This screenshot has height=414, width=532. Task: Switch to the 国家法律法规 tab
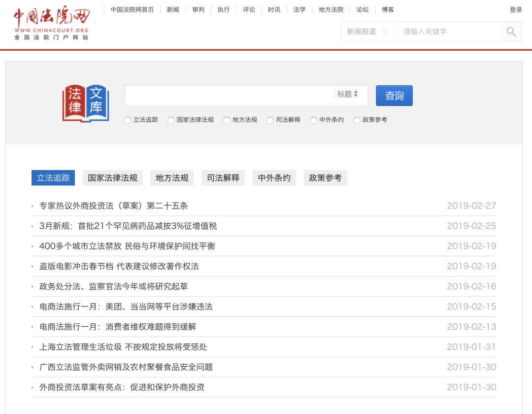pos(112,178)
